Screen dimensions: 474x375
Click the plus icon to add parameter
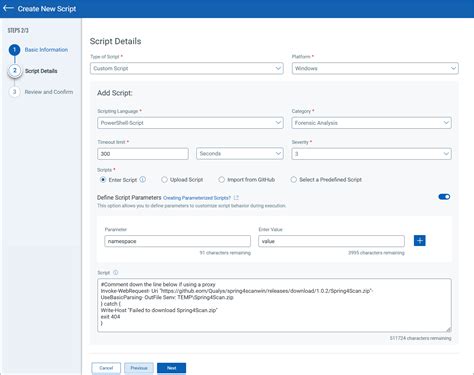pos(420,241)
